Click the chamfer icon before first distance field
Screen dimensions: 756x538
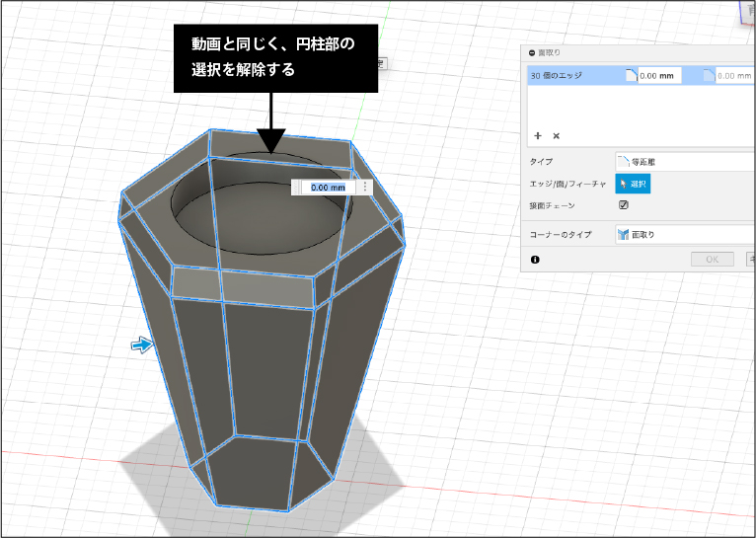[x=631, y=75]
